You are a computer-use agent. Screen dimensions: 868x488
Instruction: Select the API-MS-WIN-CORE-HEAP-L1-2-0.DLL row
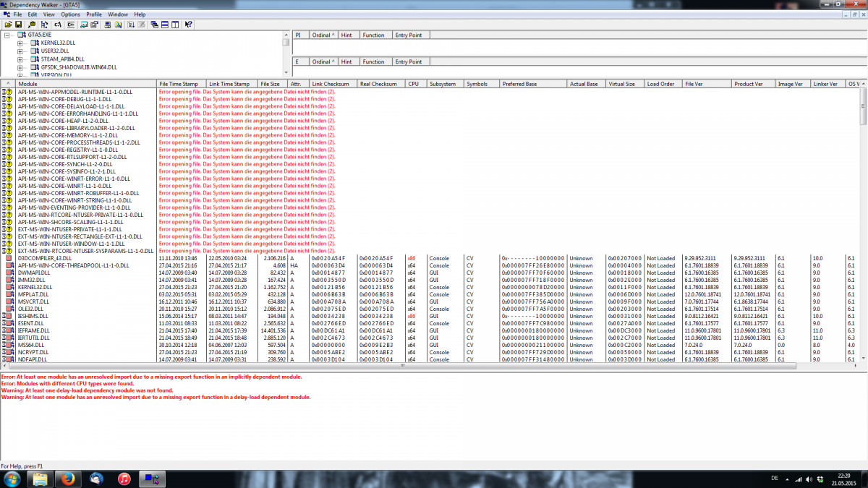point(430,121)
